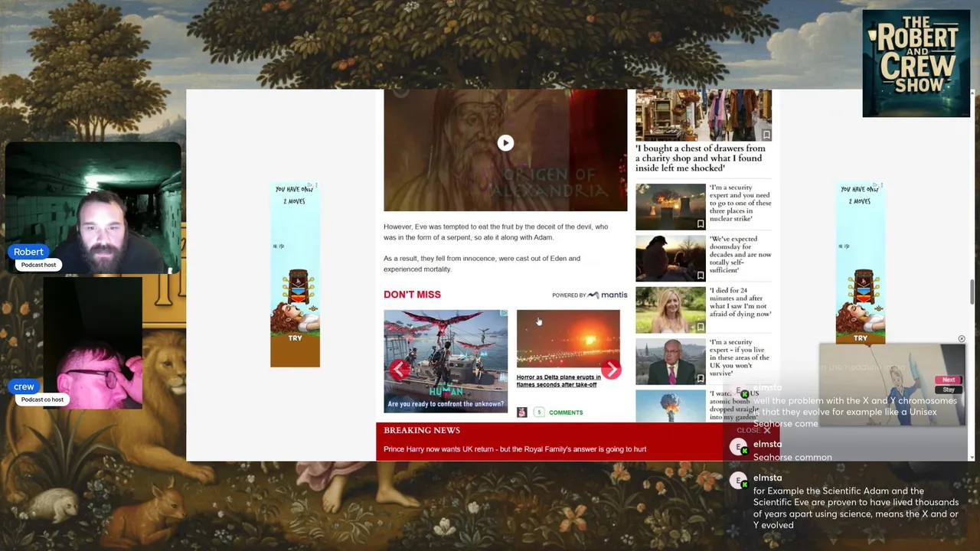Viewport: 980px width, 551px height.
Task: Open the man in suit article thumbnail
Action: (x=670, y=361)
